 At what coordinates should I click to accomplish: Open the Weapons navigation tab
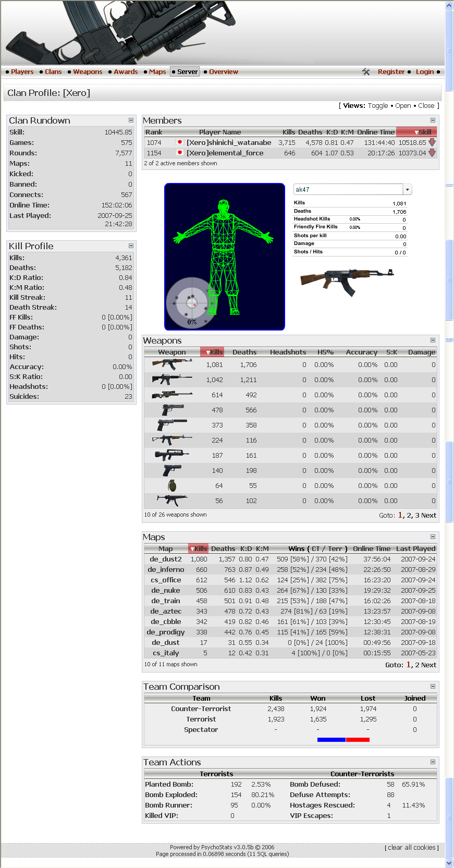pos(88,72)
